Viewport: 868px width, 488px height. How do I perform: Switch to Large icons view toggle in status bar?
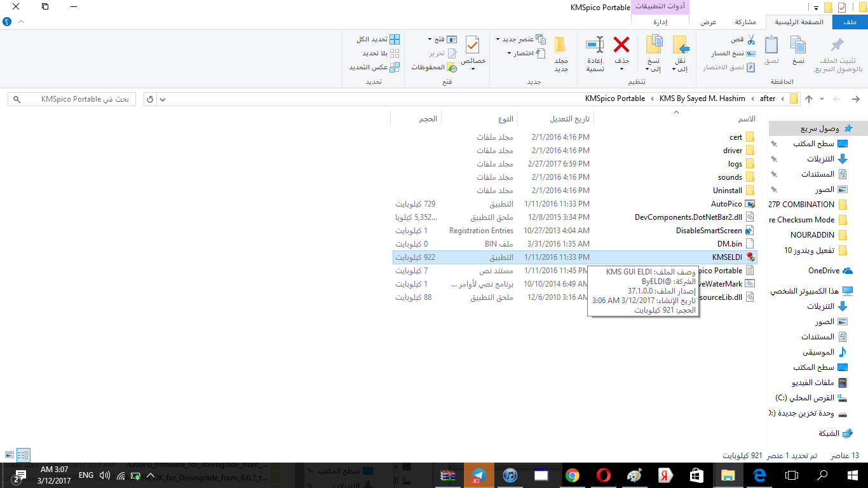(x=10, y=455)
